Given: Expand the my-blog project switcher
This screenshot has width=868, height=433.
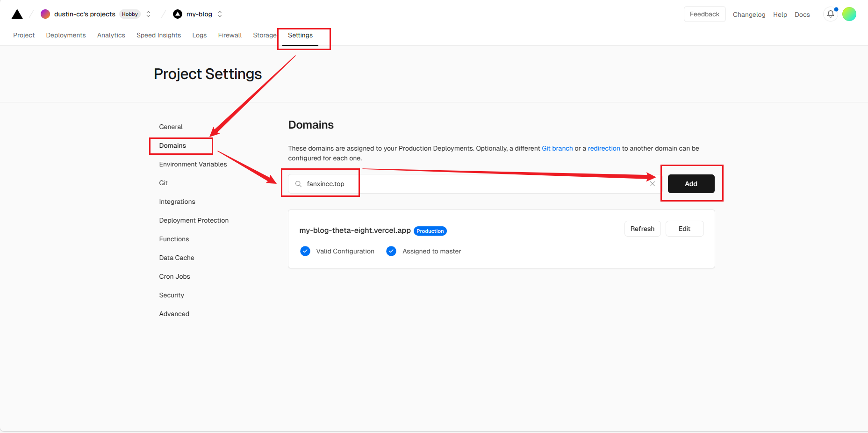Looking at the screenshot, I should click(x=220, y=14).
